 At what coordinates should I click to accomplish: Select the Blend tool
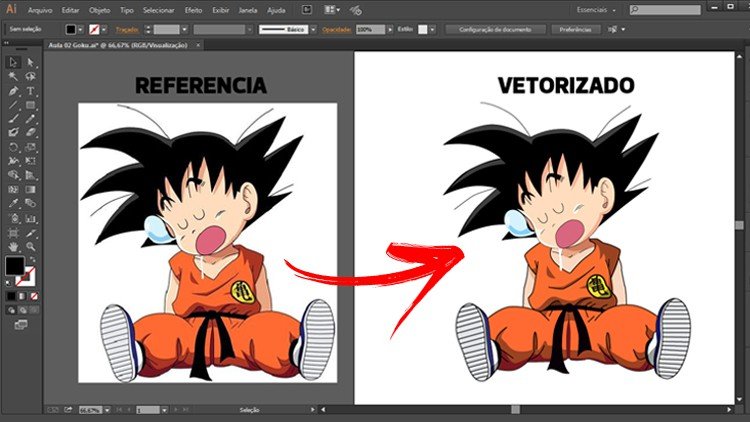pos(30,203)
